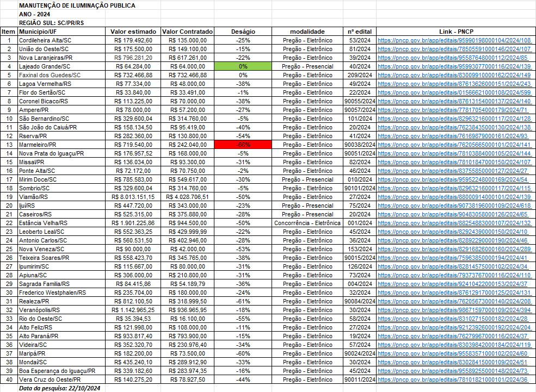Select red -66% deságio cell for Marmeleiro
The height and width of the screenshot is (392, 536).
(x=243, y=145)
